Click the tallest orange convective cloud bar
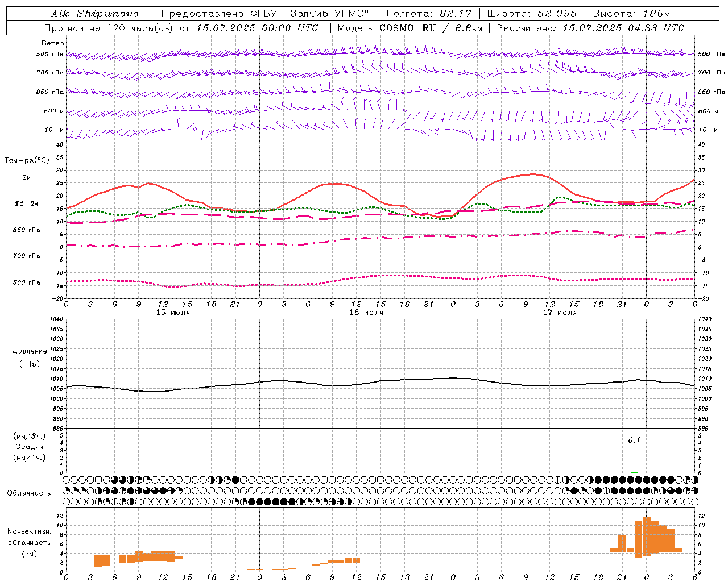 coord(647,536)
